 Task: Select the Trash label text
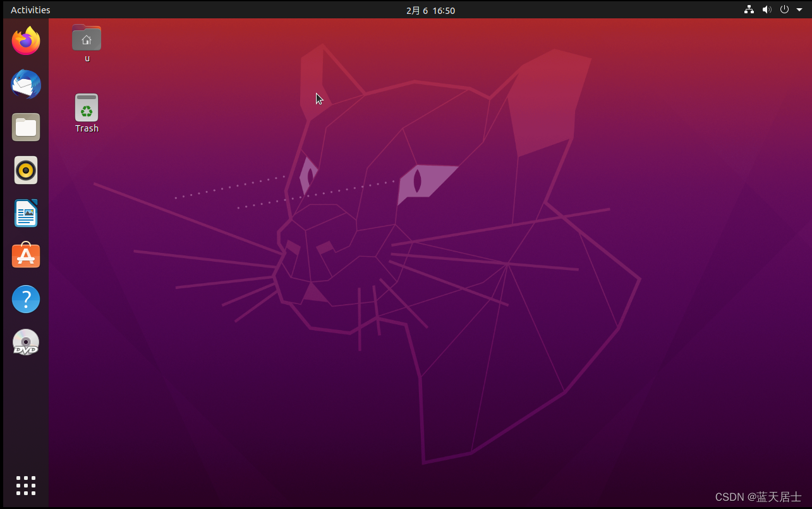(87, 128)
